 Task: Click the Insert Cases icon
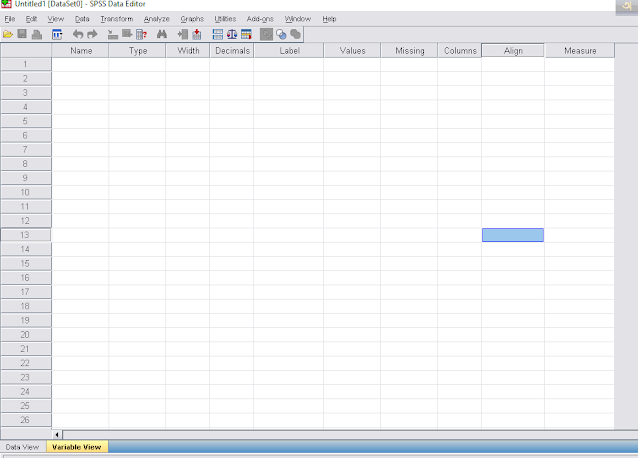coord(183,35)
